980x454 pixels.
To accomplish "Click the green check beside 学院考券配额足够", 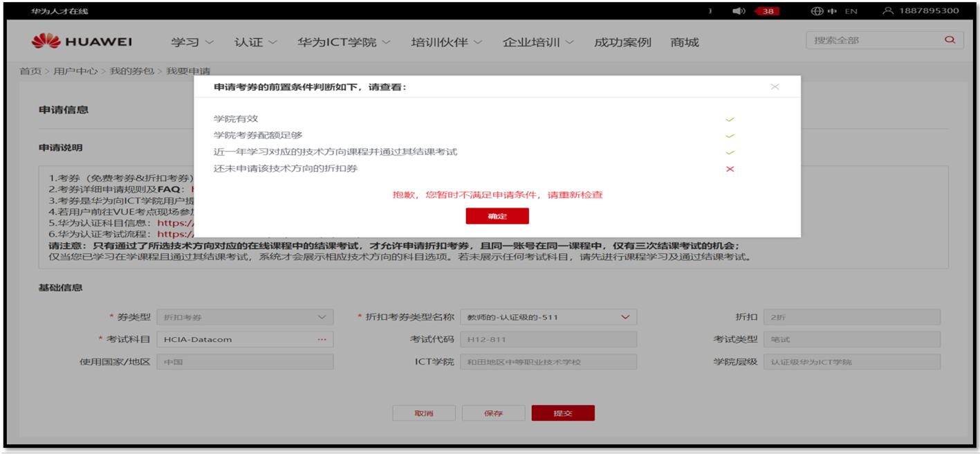I will pyautogui.click(x=730, y=136).
